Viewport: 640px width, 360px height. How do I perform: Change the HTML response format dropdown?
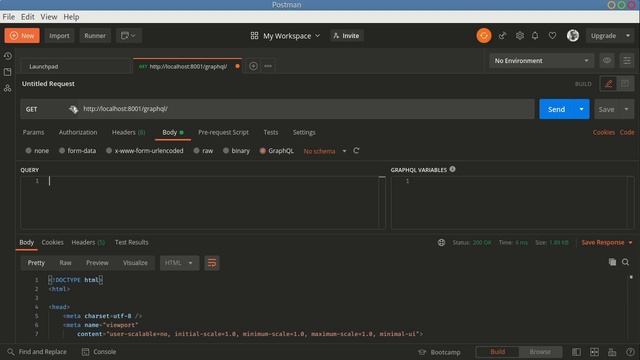[x=179, y=263]
